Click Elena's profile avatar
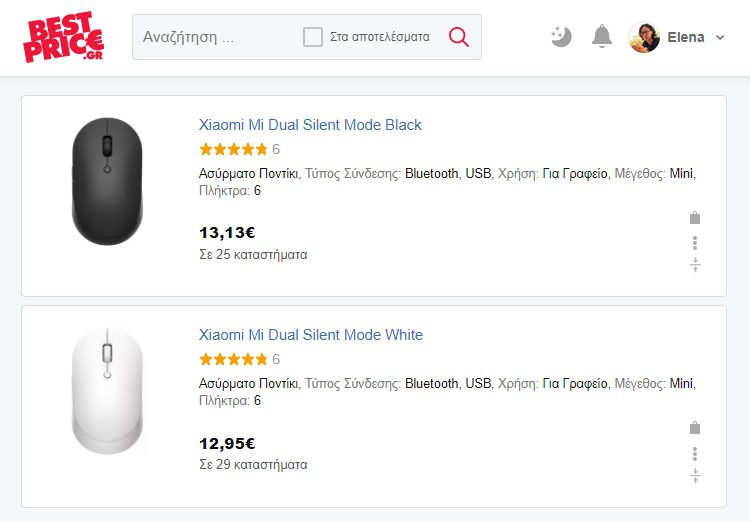 [644, 37]
